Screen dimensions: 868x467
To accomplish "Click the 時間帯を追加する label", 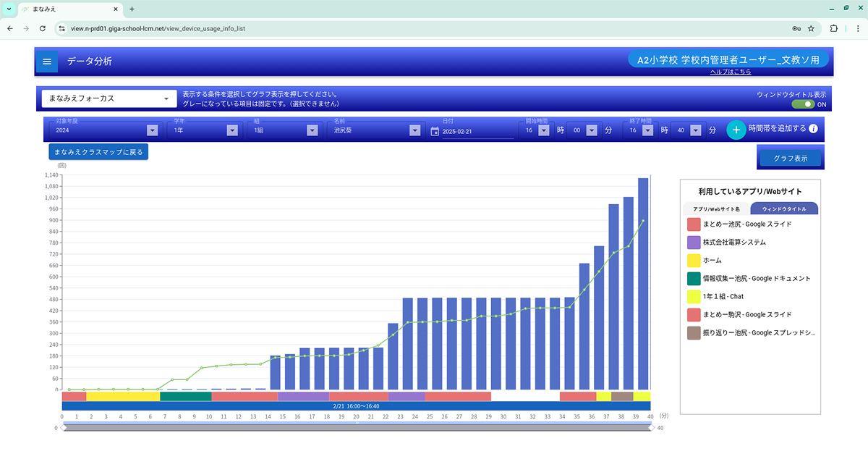I will click(777, 129).
